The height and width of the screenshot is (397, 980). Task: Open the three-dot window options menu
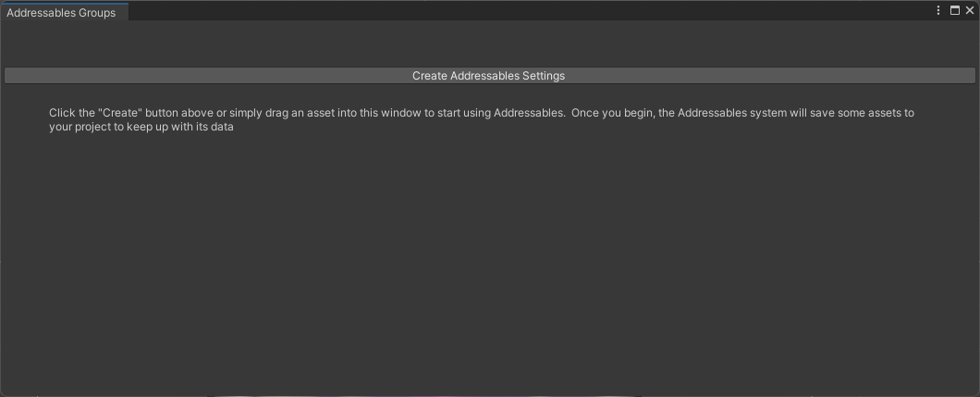[939, 11]
